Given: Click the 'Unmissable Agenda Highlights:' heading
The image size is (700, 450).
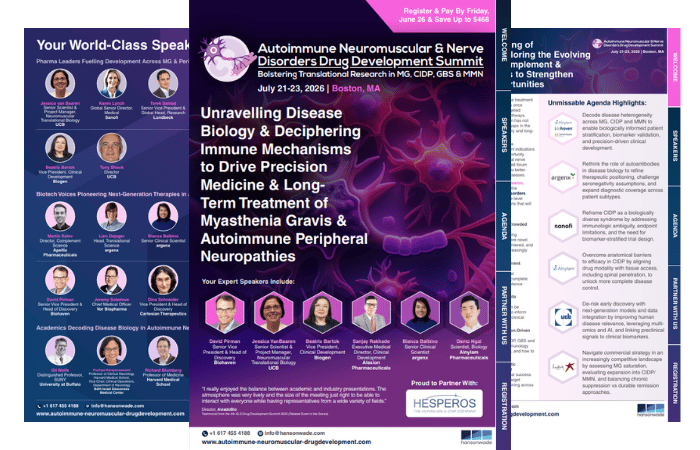Looking at the screenshot, I should point(596,103).
